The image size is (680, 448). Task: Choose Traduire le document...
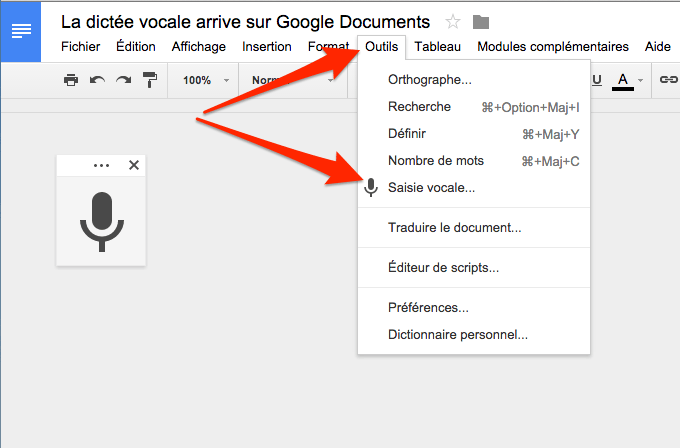[474, 228]
